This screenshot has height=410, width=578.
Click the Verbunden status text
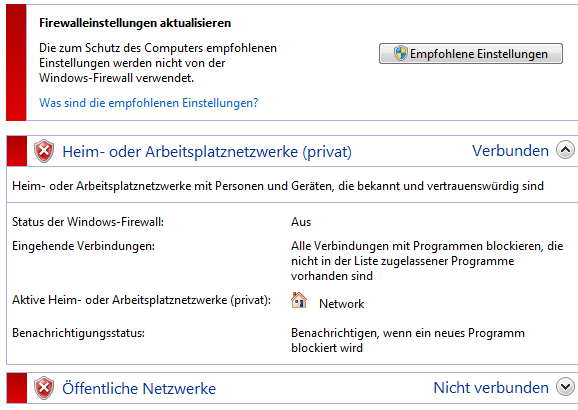click(510, 151)
